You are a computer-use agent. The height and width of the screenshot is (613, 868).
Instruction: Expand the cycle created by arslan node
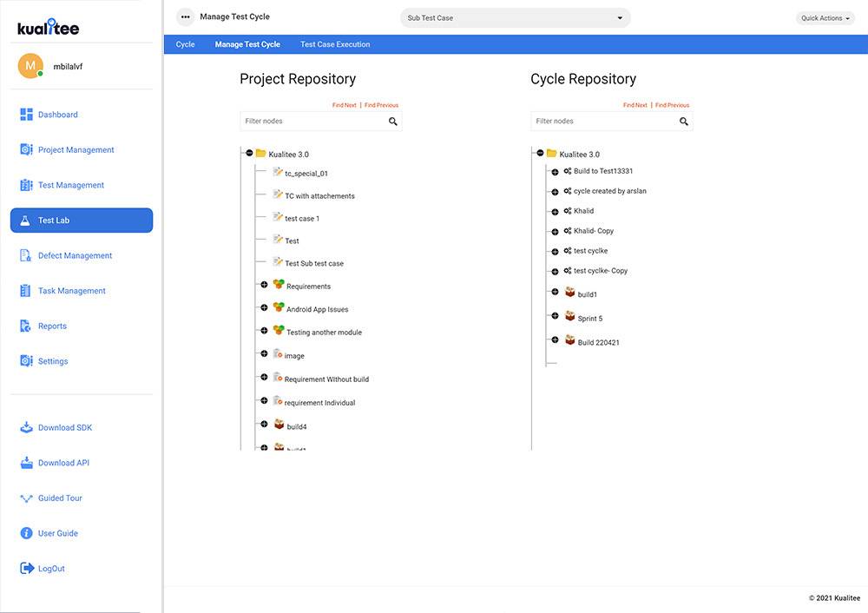coord(555,192)
